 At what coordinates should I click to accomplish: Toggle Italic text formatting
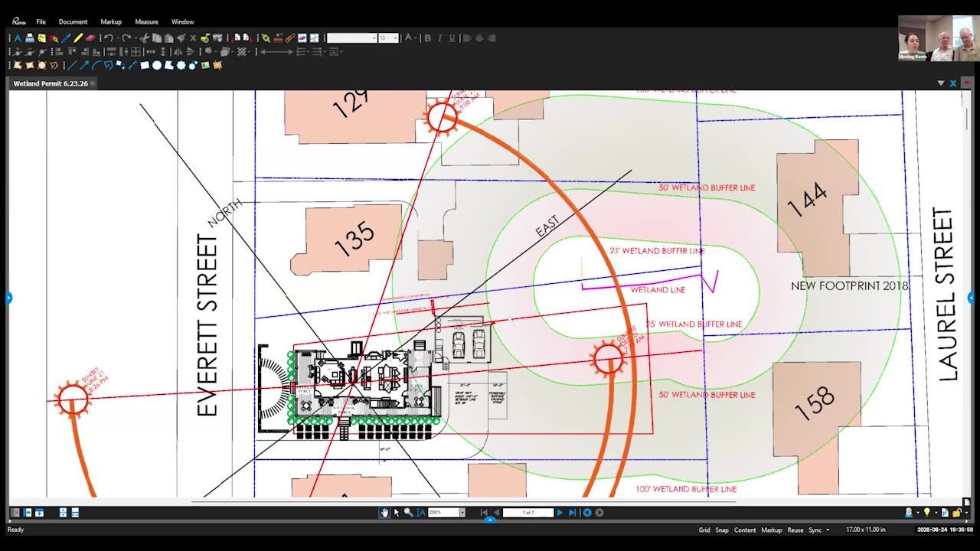click(440, 38)
